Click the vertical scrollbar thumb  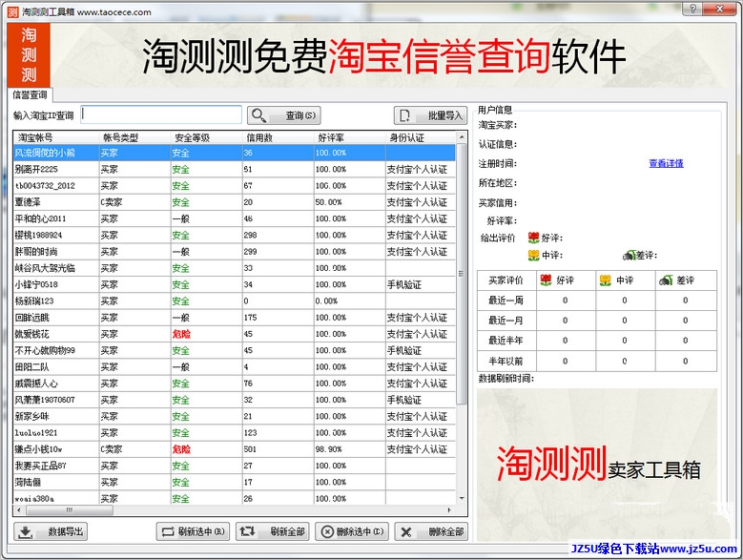[462, 274]
